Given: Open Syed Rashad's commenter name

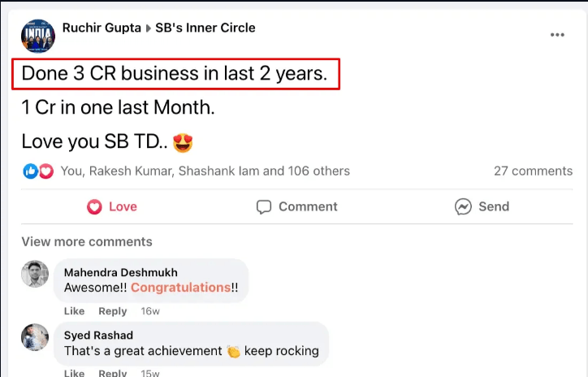Looking at the screenshot, I should [98, 336].
